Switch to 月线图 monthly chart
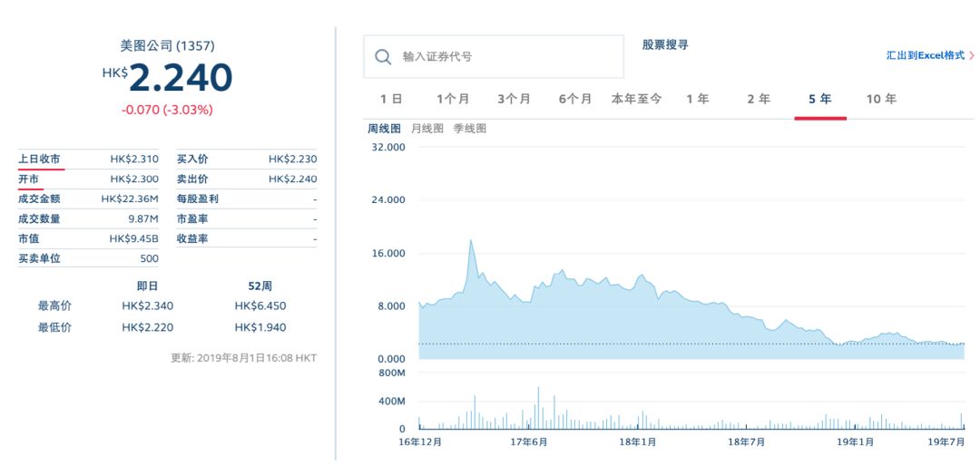Viewport: 980px width, 475px height. tap(427, 129)
